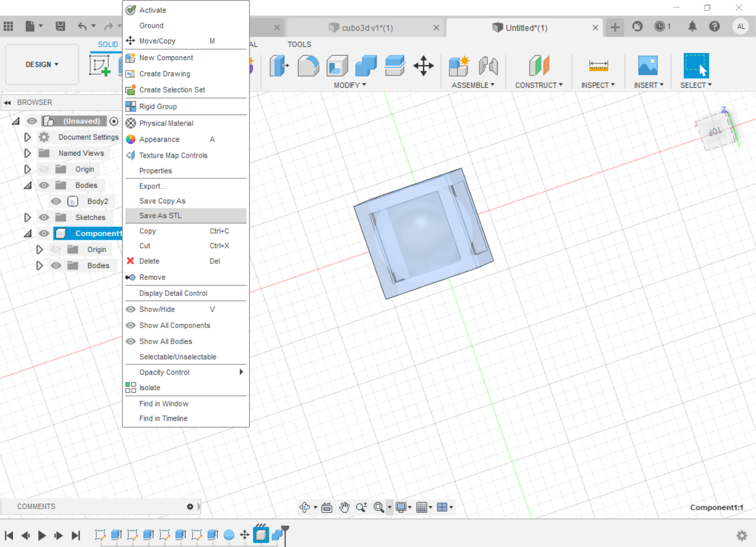Open the Job Status clock icon
This screenshot has width=756, height=547.
660,26
